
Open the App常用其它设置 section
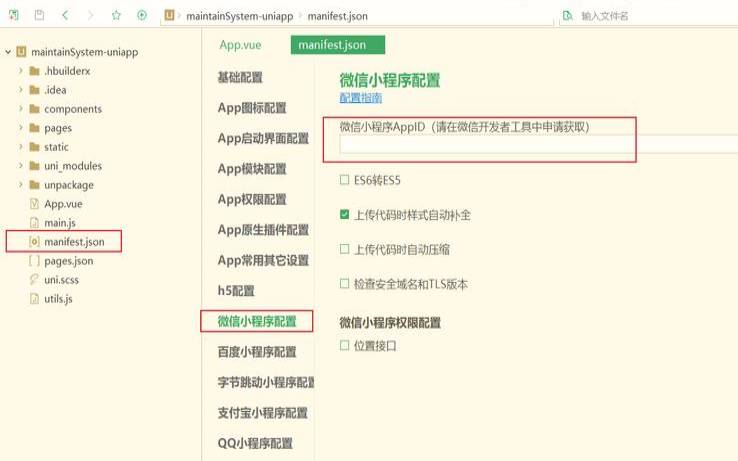tap(263, 260)
